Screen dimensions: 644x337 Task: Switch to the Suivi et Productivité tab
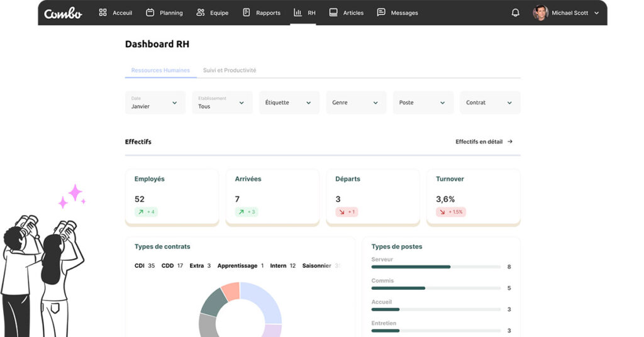click(x=230, y=70)
